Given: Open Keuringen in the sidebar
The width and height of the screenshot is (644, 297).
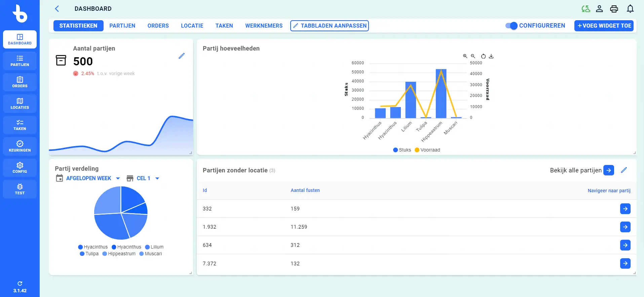Looking at the screenshot, I should coord(20,146).
